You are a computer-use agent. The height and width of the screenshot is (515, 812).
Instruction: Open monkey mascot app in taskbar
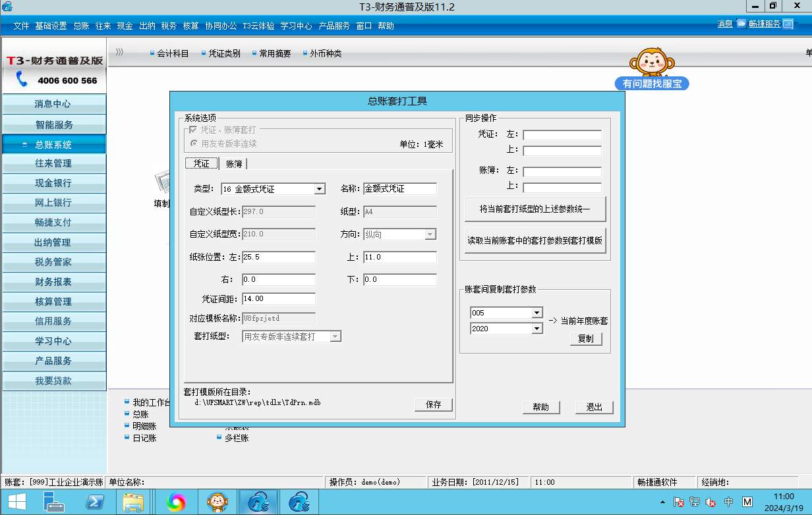pos(217,502)
